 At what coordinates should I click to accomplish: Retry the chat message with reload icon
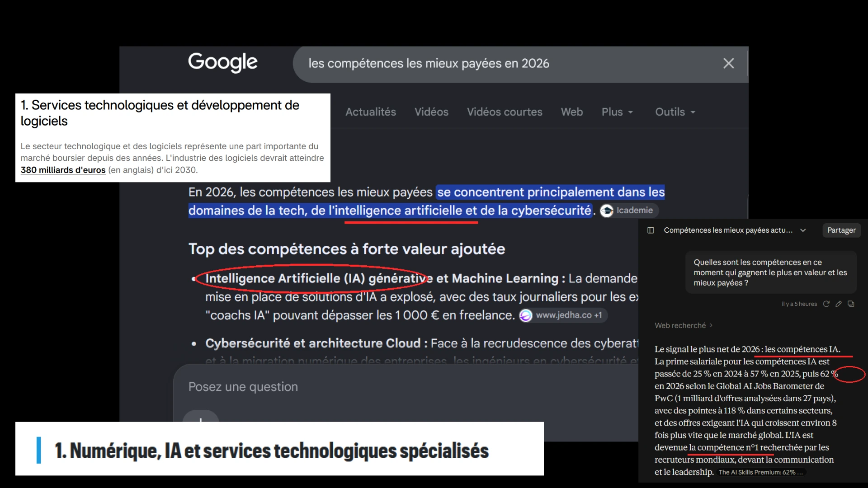tap(826, 304)
